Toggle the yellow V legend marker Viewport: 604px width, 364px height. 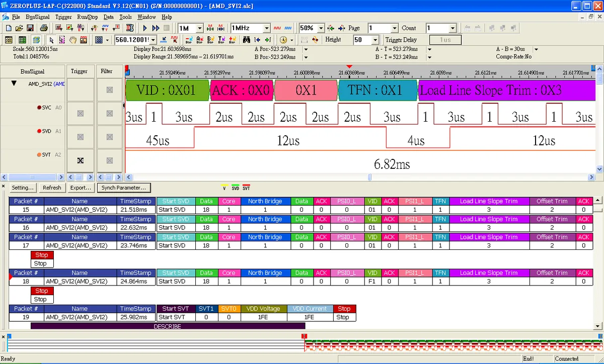click(x=224, y=188)
